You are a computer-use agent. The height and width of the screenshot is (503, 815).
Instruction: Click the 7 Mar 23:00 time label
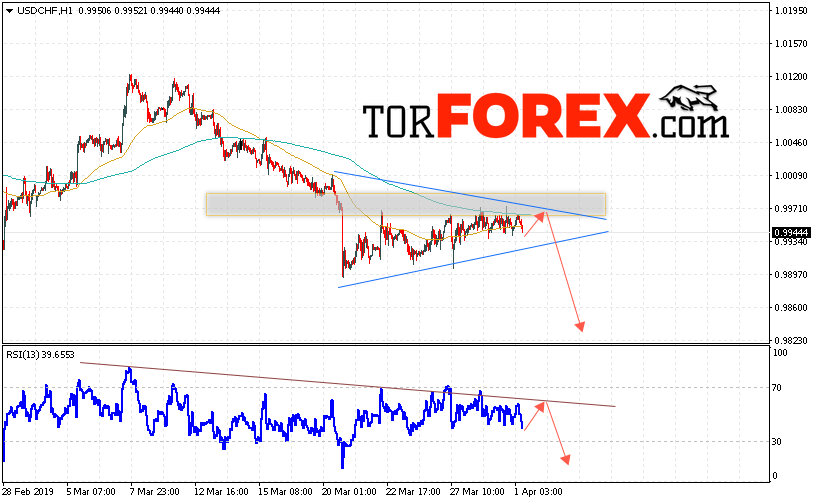[x=155, y=492]
